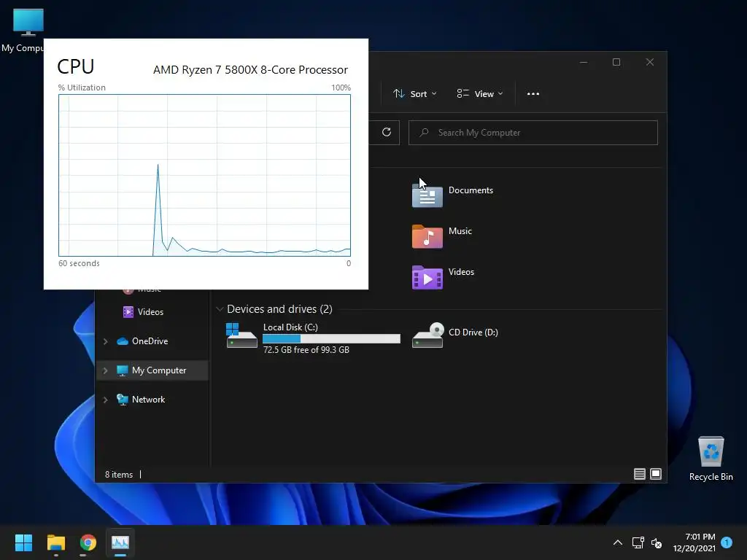Click the Task Manager taskbar icon
Screen dimensions: 747x560
coord(120,542)
